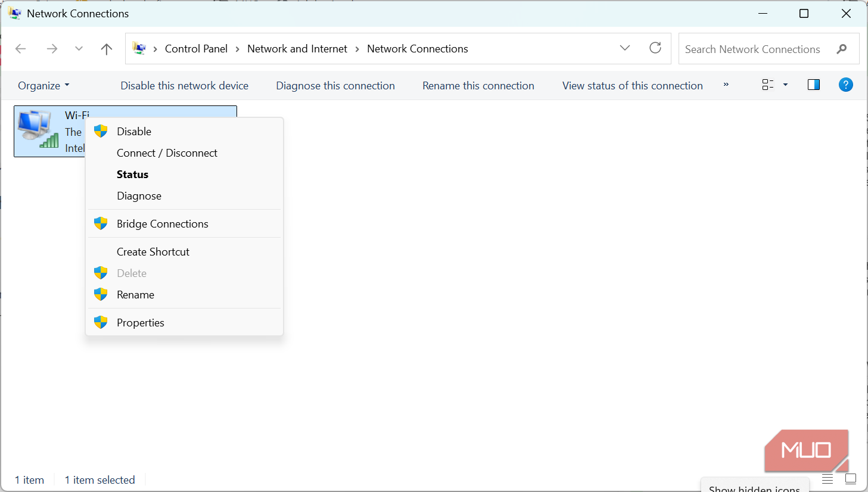This screenshot has height=492, width=868.
Task: Expand the address bar history dropdown
Action: pyautogui.click(x=625, y=48)
